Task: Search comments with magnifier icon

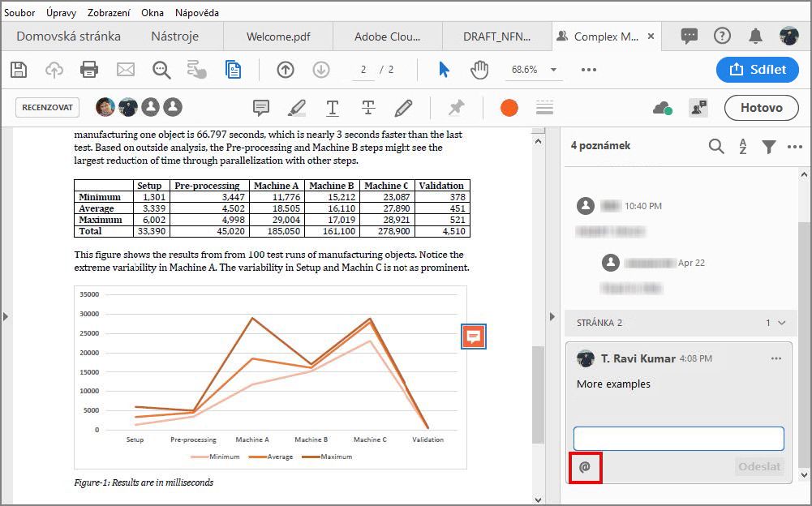Action: (x=716, y=147)
